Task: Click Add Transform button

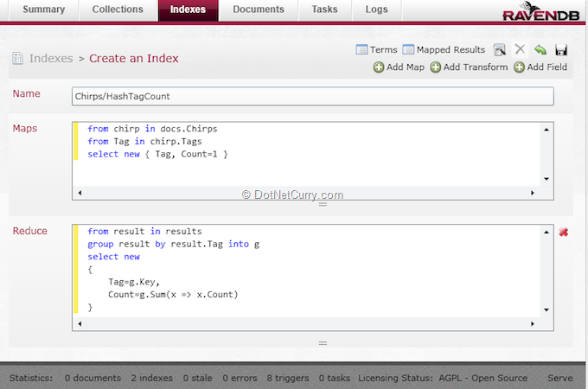Action: point(469,67)
